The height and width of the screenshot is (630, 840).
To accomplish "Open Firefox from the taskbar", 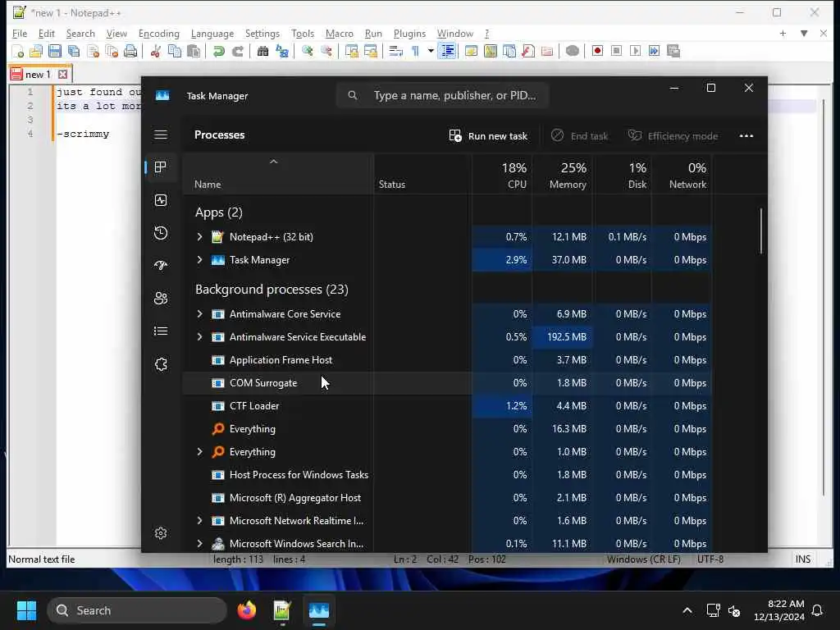I will (x=246, y=610).
